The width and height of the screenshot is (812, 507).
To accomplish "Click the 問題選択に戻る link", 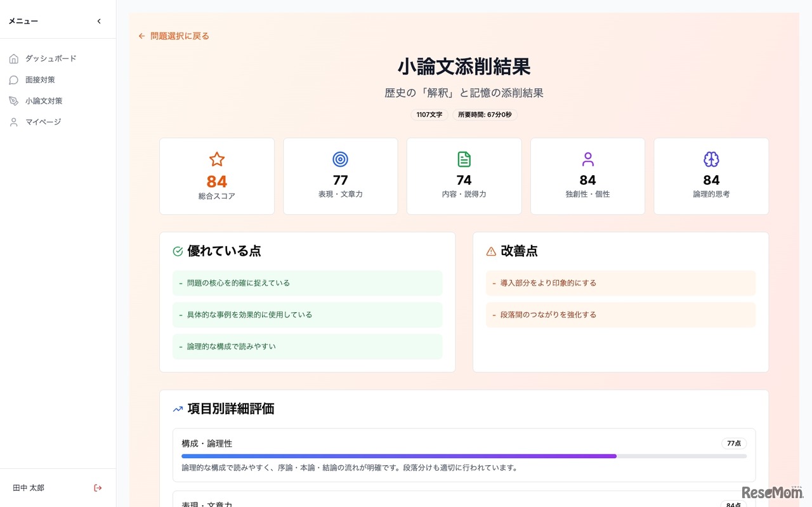I will [x=180, y=36].
